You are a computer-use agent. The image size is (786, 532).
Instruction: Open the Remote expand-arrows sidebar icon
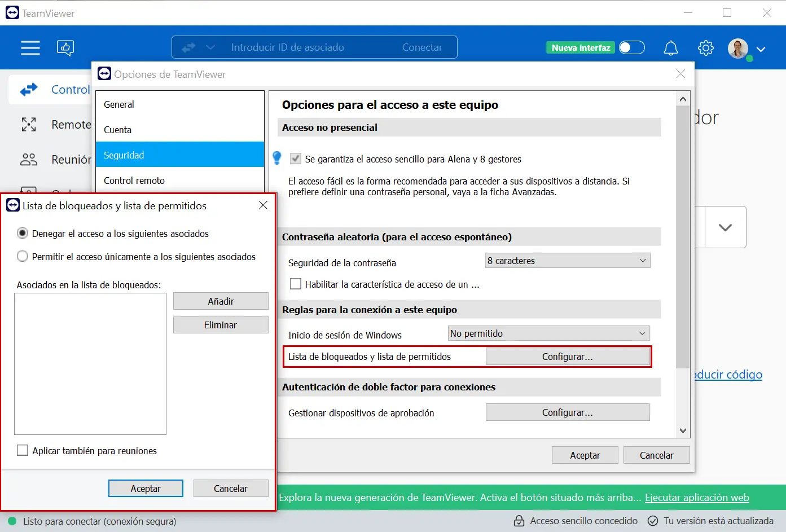pyautogui.click(x=29, y=124)
